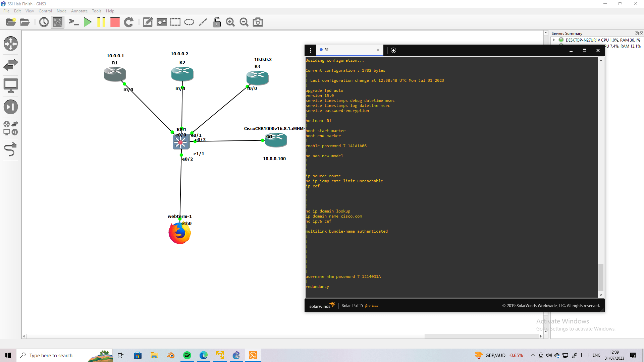Screen dimensions: 644x362
Task: Open the Annotate menu
Action: click(x=79, y=11)
